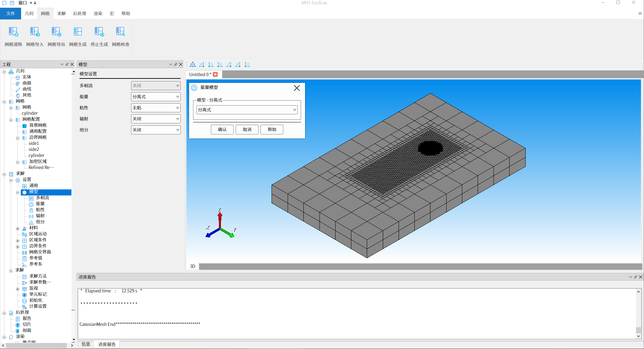The image size is (644, 349).
Task: Expand the 材料 materials tree node
Action: click(x=18, y=228)
